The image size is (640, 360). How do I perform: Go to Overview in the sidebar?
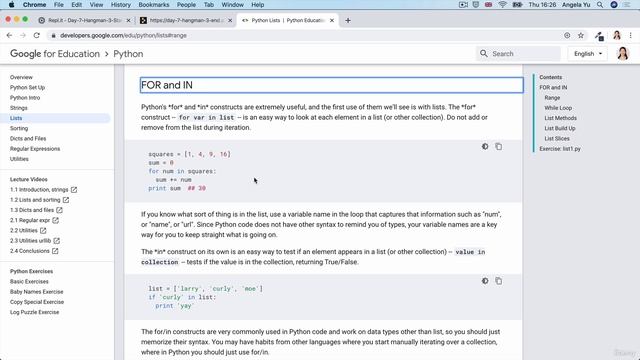pyautogui.click(x=21, y=77)
